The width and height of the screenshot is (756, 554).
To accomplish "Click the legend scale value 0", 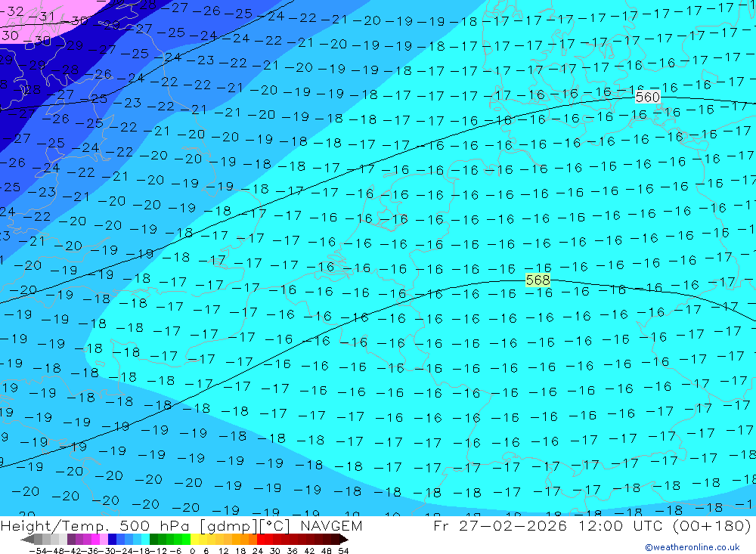I will (192, 551).
